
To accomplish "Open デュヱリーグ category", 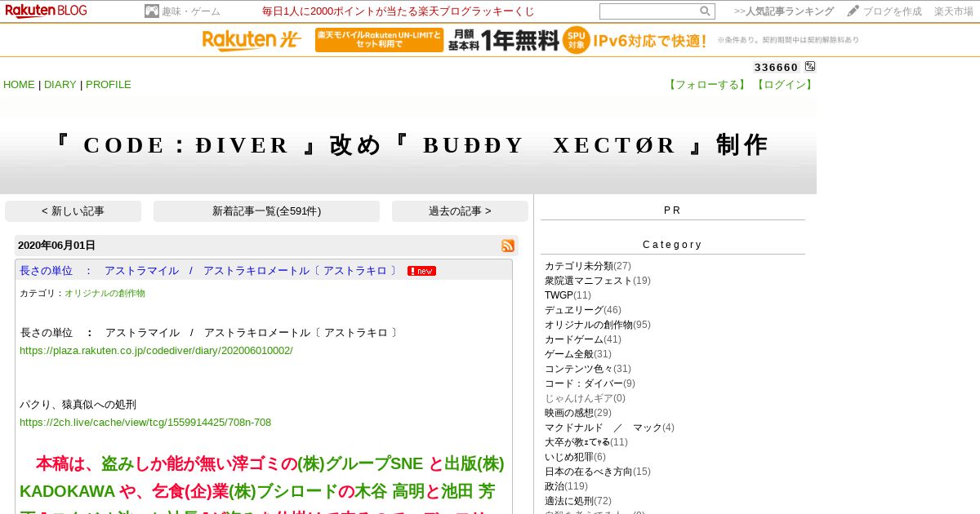I will 574,310.
